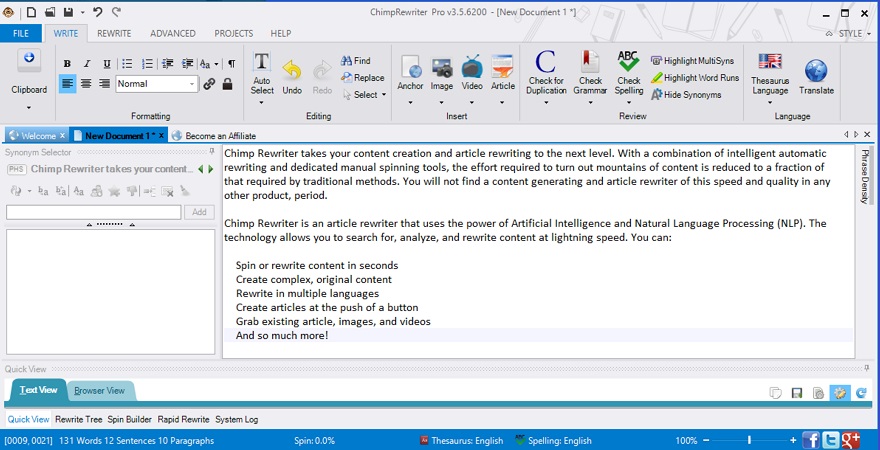
Task: Switch to Browser View tab
Action: tap(100, 391)
